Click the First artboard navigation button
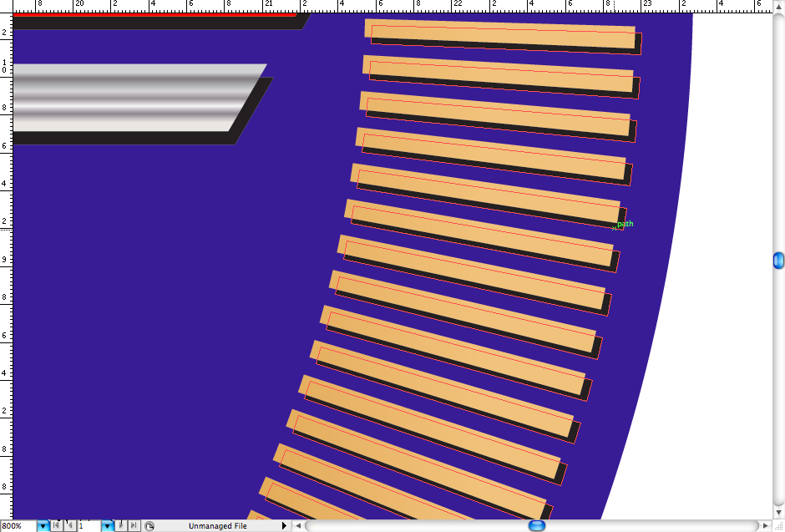785x532 pixels. pos(56,525)
